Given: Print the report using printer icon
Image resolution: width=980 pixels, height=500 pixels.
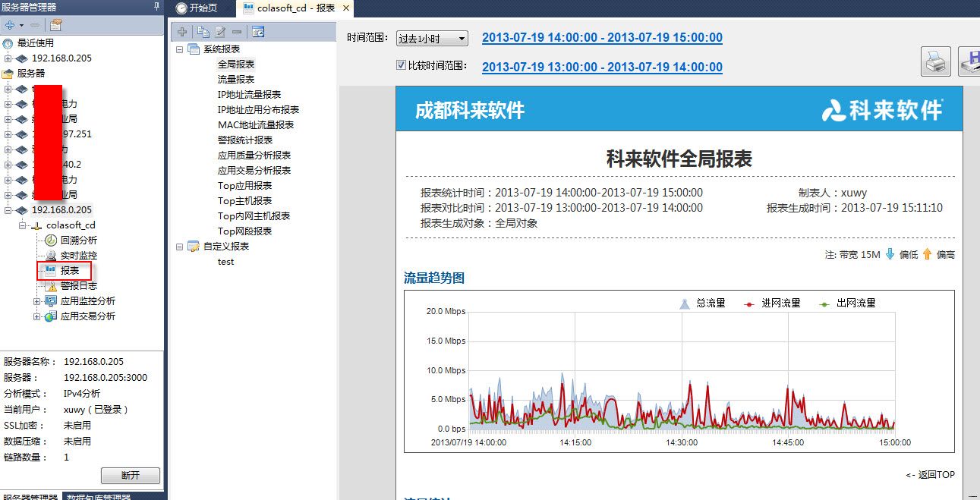Looking at the screenshot, I should (936, 62).
